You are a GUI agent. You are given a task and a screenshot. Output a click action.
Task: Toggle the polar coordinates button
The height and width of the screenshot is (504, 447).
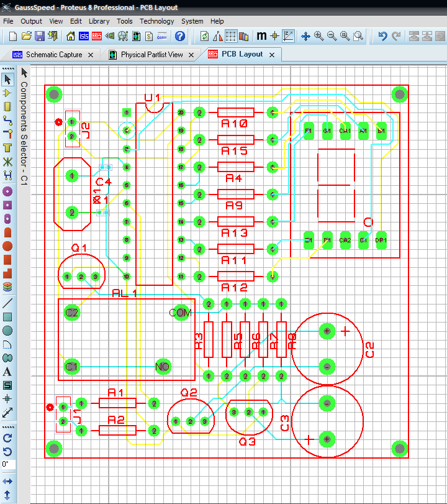coord(289,36)
